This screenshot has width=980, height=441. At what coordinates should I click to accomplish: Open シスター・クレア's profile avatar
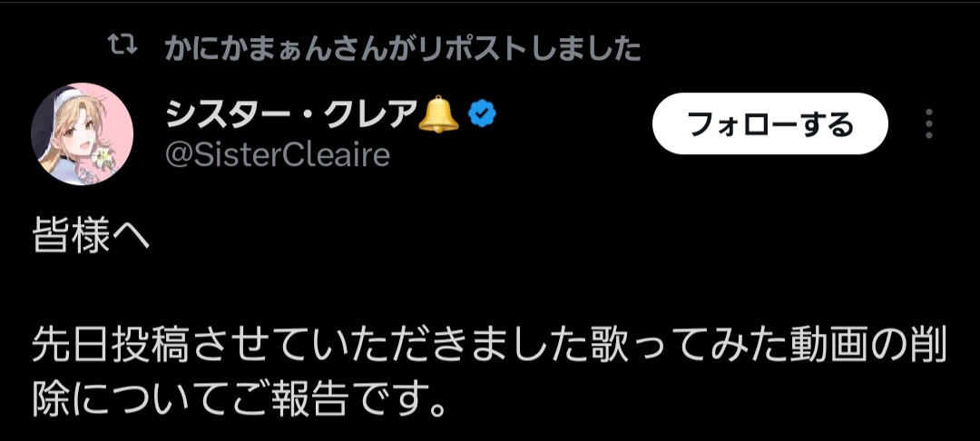tap(82, 133)
